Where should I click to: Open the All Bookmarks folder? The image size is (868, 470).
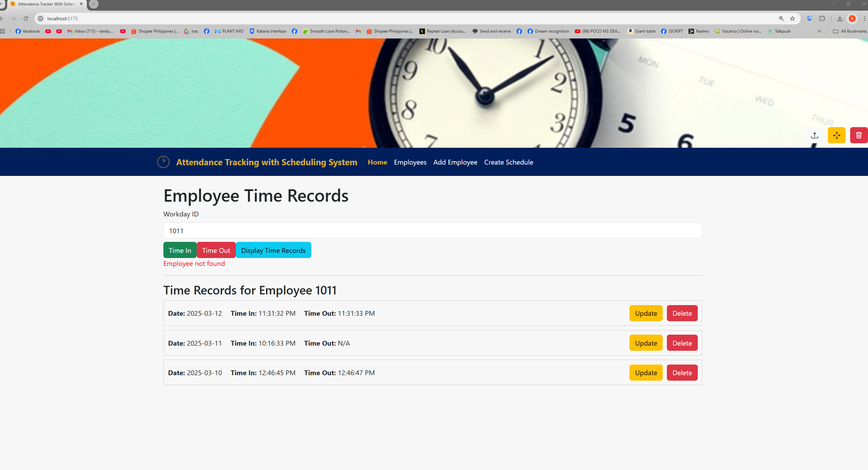click(850, 31)
